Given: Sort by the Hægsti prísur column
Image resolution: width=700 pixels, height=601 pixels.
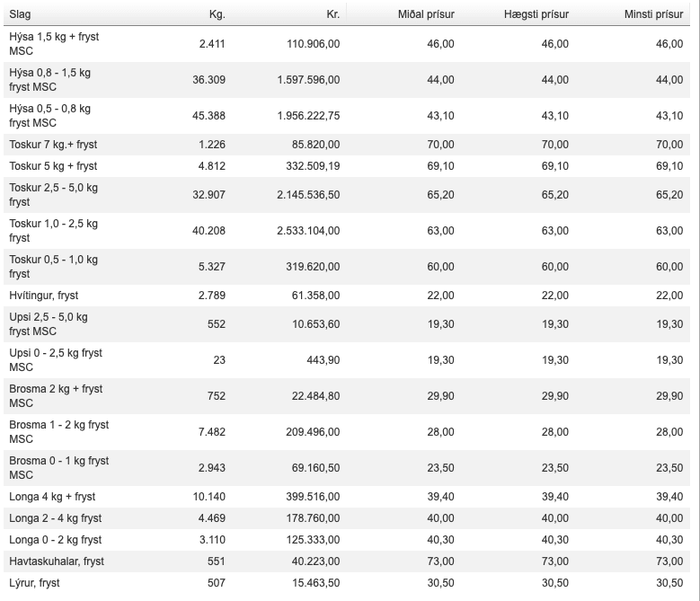Looking at the screenshot, I should (536, 15).
